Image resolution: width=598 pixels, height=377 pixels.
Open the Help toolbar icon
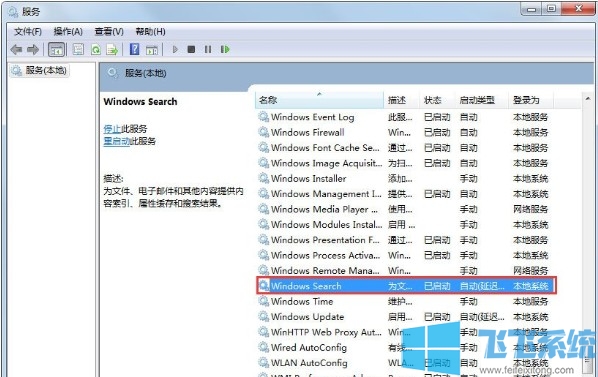click(134, 49)
